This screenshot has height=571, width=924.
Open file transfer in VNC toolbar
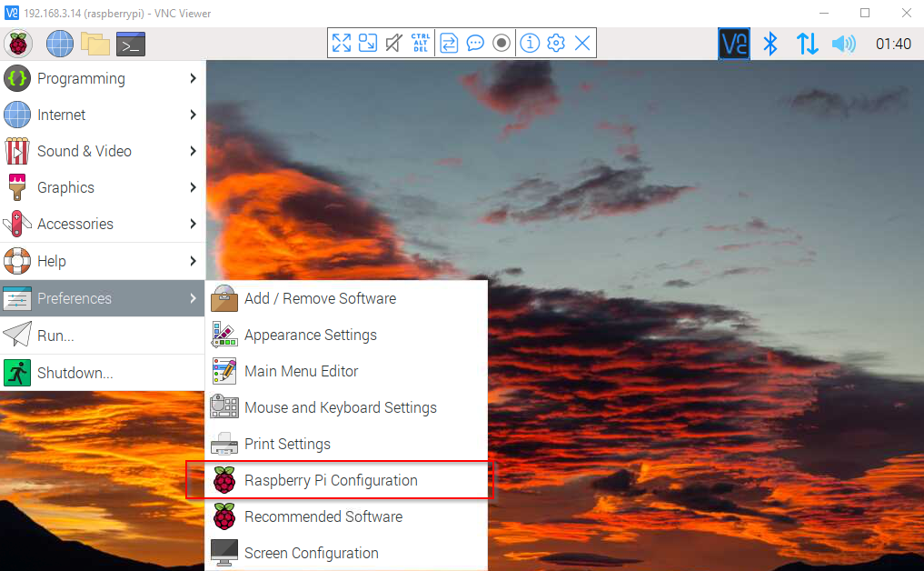pos(449,43)
